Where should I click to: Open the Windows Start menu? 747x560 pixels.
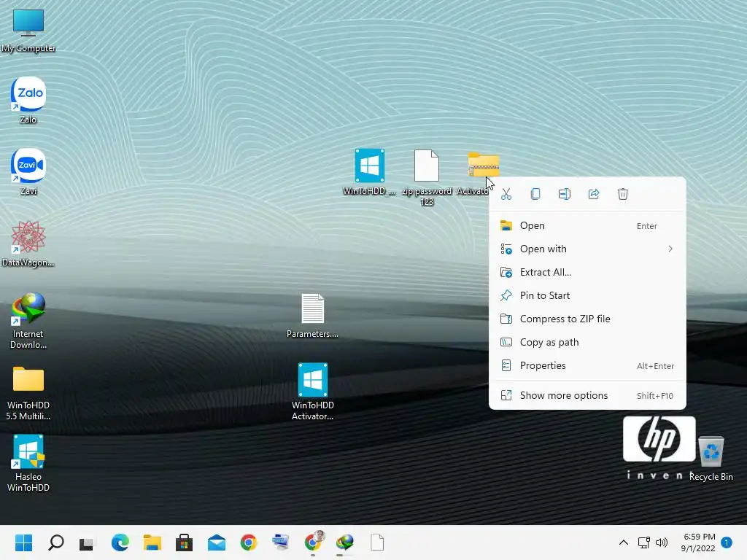tap(23, 542)
